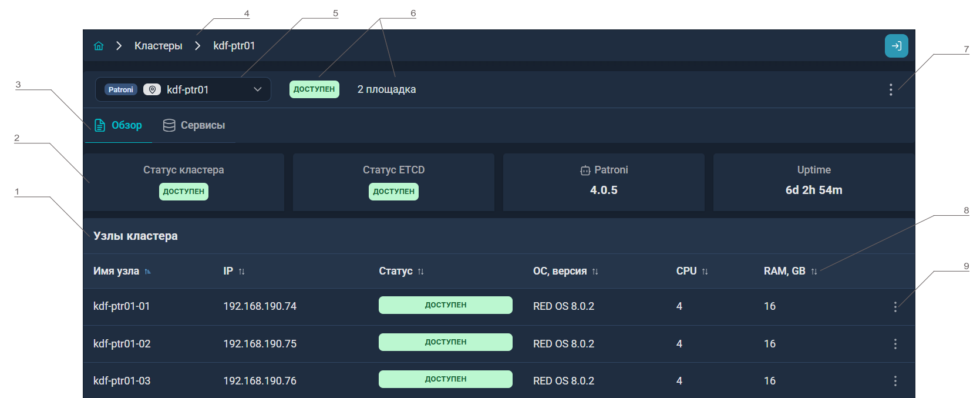Click the location pin icon in cluster selector
The image size is (980, 398).
(x=152, y=89)
